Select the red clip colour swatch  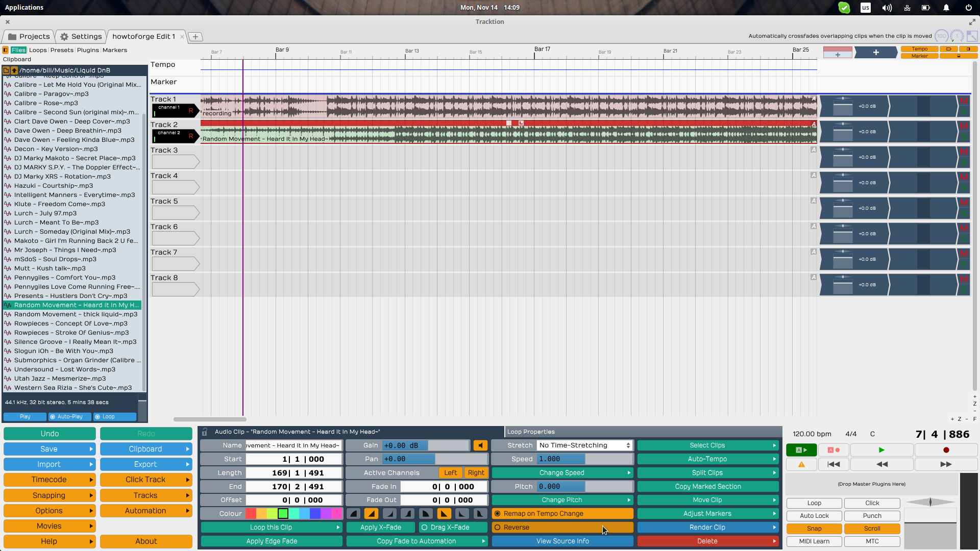(x=251, y=514)
